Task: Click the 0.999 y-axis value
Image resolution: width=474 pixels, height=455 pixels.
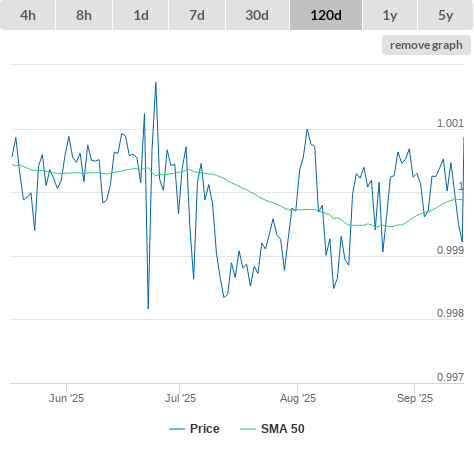Action: [450, 250]
